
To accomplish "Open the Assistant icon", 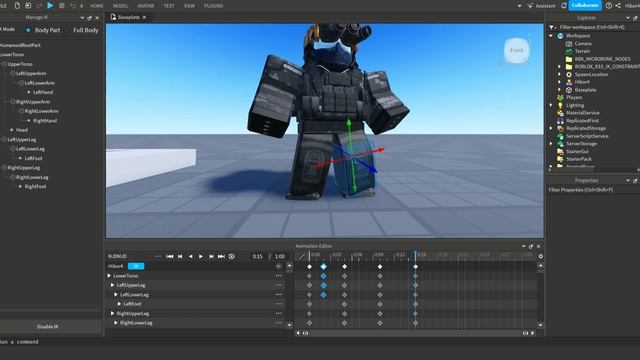I will (530, 6).
